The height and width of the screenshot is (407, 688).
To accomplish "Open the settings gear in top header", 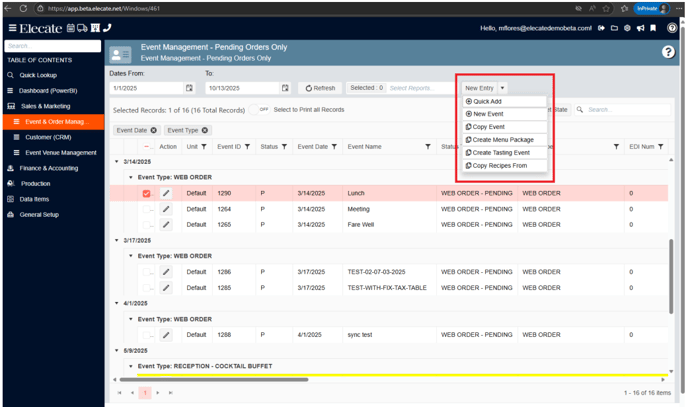I will pos(627,28).
